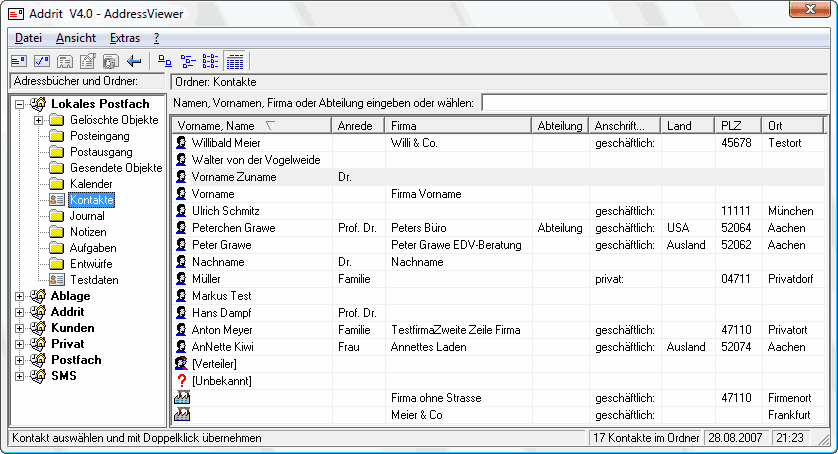Click Peter Grawe EDV-Beratung company cell
Image resolution: width=838 pixels, height=454 pixels.
pos(456,245)
